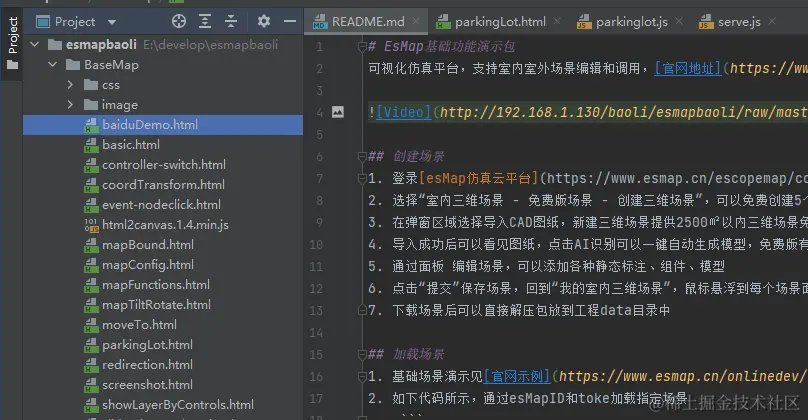Close the README.md tab
Viewport: 808px width, 420px height.
[416, 21]
